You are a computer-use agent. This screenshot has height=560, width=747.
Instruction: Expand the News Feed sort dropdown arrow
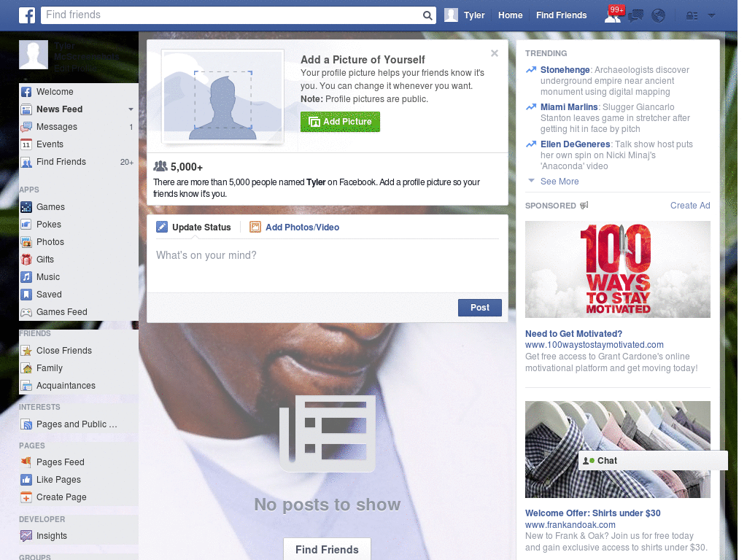131,109
